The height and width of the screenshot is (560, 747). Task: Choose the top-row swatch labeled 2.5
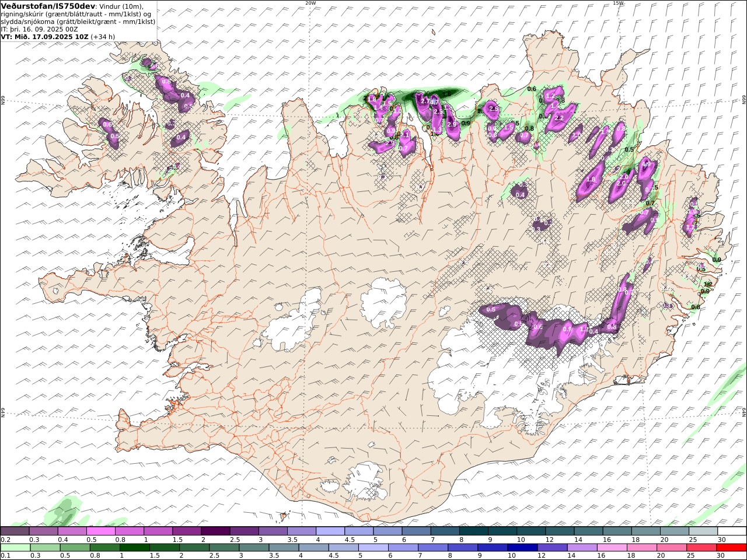coord(244,531)
